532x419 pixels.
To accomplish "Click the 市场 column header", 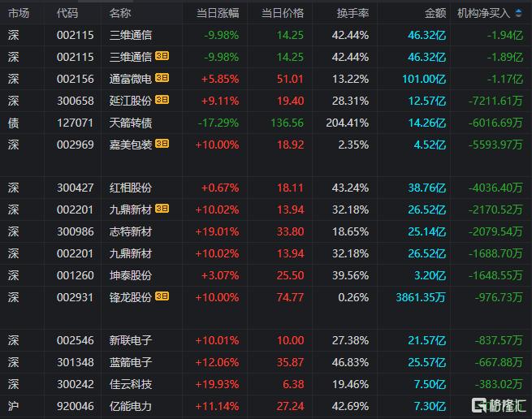I will click(19, 13).
